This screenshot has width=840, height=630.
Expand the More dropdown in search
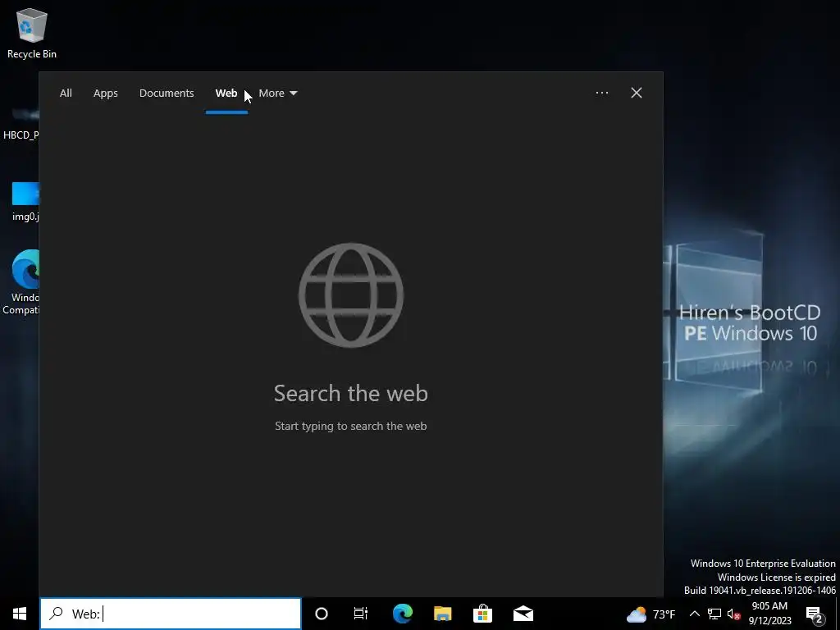[x=277, y=94]
